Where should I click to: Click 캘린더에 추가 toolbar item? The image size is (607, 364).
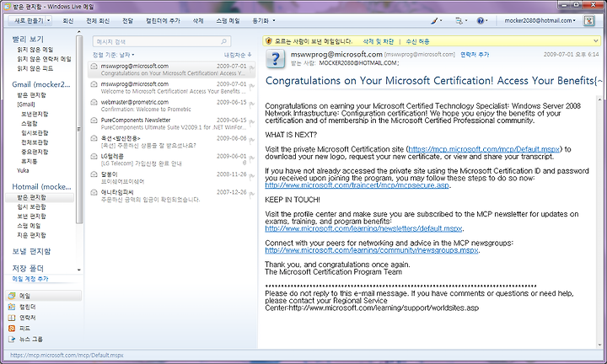[x=163, y=20]
